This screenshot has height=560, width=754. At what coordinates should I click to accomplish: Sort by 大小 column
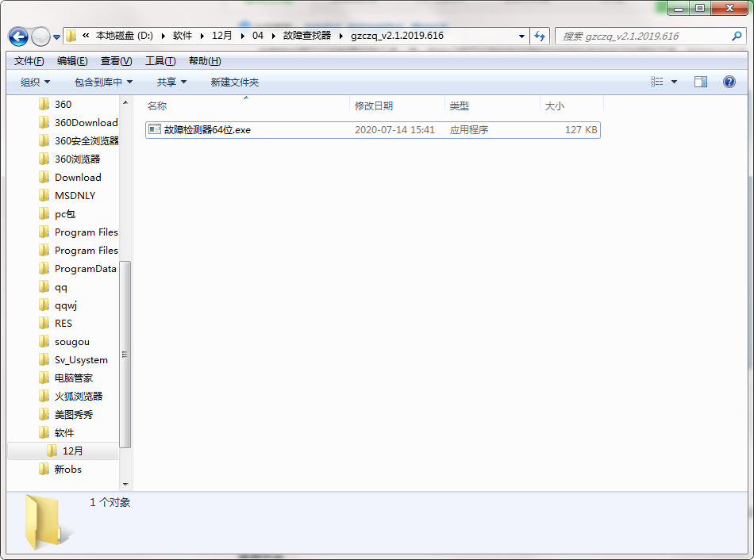point(555,105)
